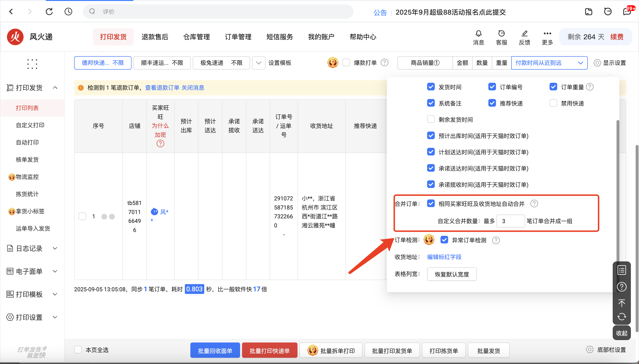Toggle the 异常订单检测 checkbox
Image resolution: width=639 pixels, height=364 pixels.
click(x=444, y=240)
